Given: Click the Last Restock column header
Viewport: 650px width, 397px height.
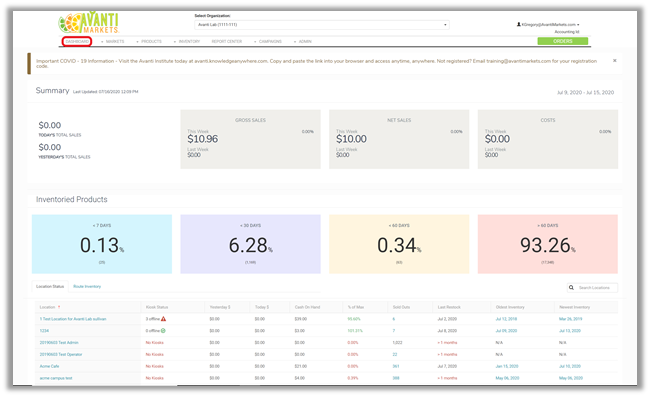Looking at the screenshot, I should [x=449, y=307].
